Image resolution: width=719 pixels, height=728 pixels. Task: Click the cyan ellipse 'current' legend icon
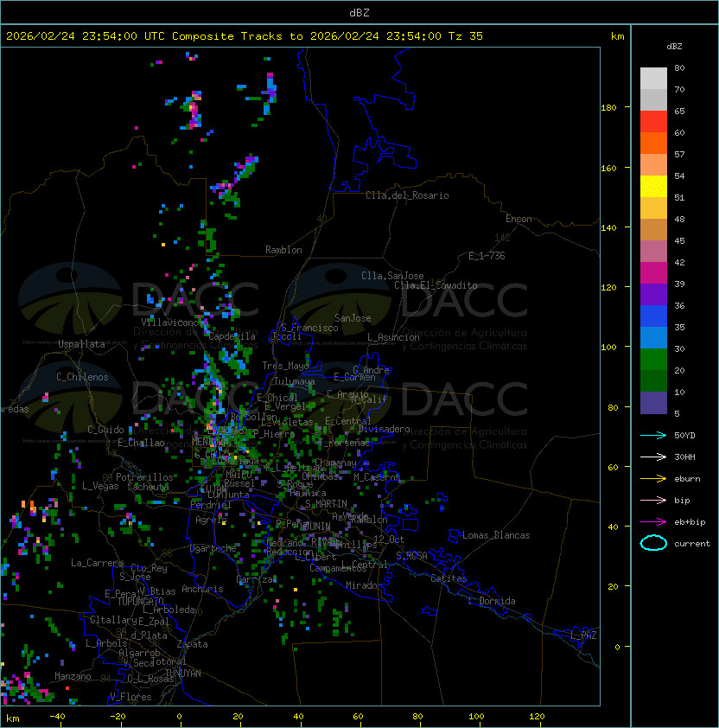pyautogui.click(x=653, y=543)
